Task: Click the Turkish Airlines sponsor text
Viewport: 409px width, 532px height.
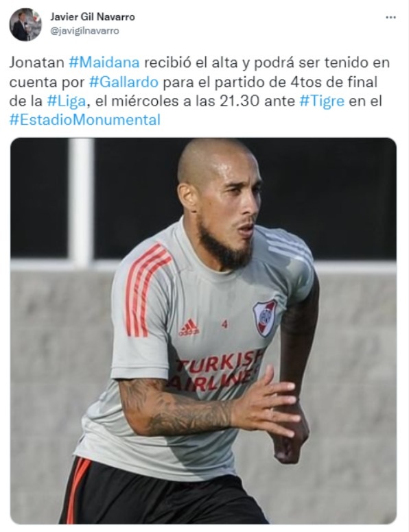Action: (217, 370)
